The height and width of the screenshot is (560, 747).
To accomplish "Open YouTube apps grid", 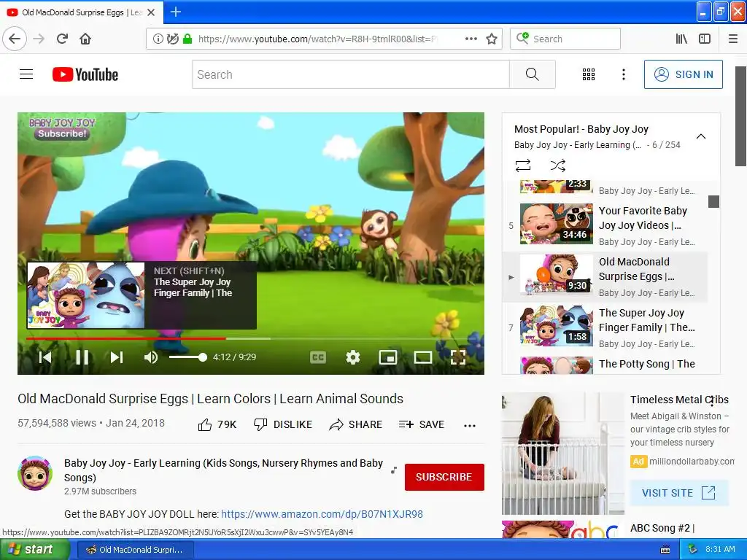I will [x=589, y=74].
